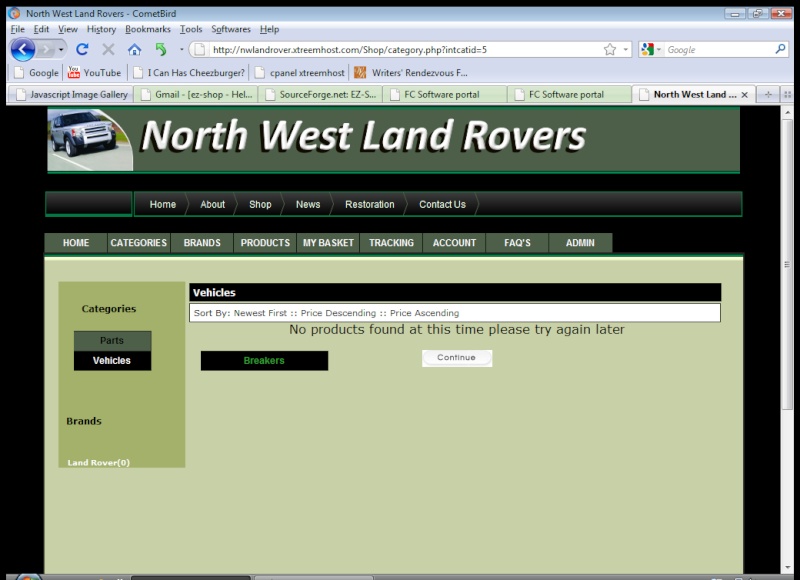Show all tabs list icon
This screenshot has height=580, width=800.
(x=787, y=94)
